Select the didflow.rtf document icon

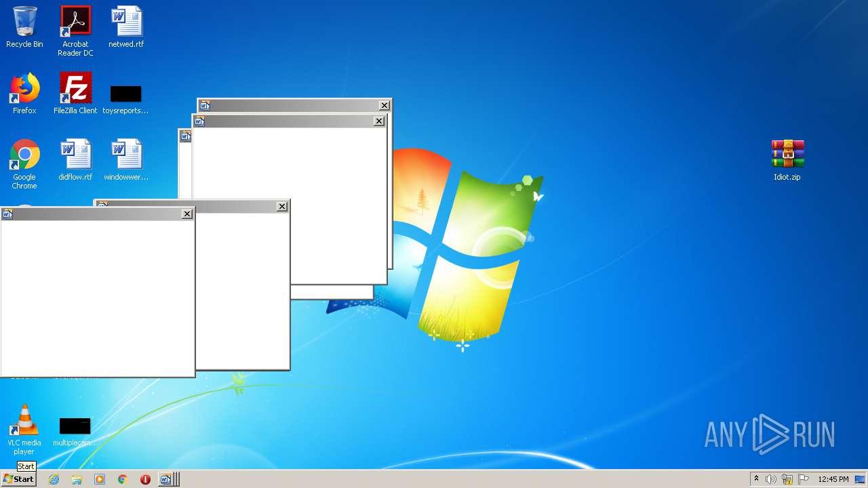(x=75, y=160)
